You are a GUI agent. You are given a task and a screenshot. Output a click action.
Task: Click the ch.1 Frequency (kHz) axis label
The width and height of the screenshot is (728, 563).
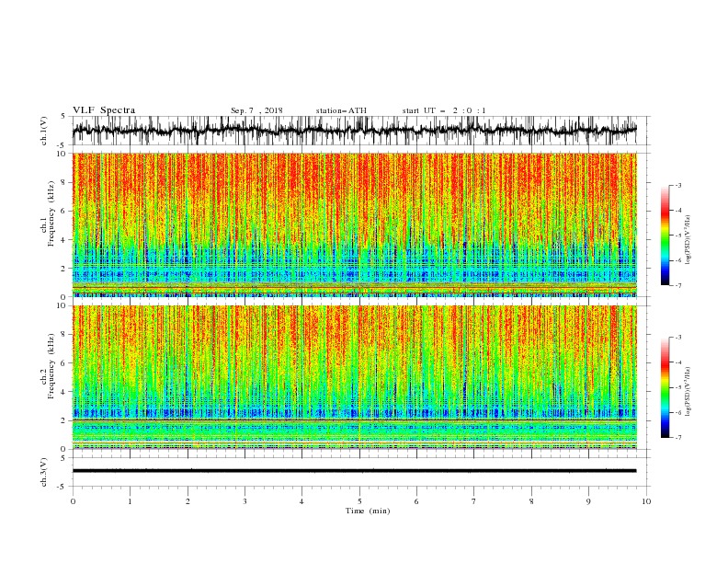48,213
